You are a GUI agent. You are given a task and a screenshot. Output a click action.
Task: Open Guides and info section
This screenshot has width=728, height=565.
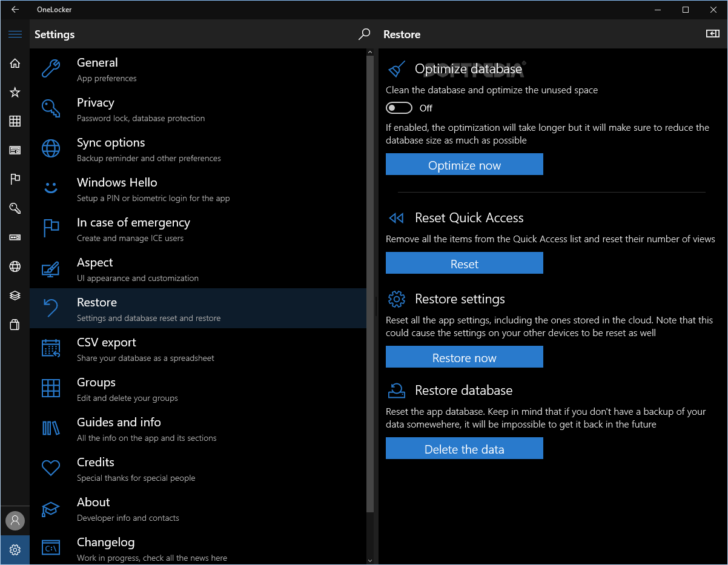pos(198,428)
